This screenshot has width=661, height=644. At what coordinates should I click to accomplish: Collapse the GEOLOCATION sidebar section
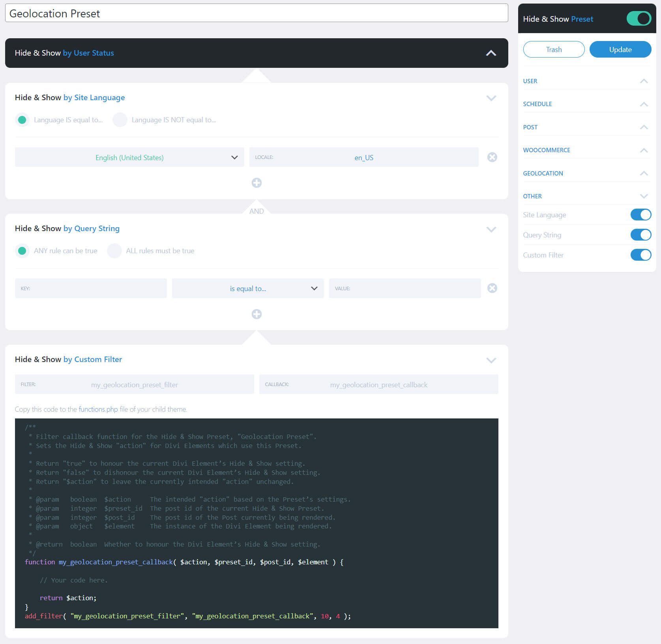(644, 173)
